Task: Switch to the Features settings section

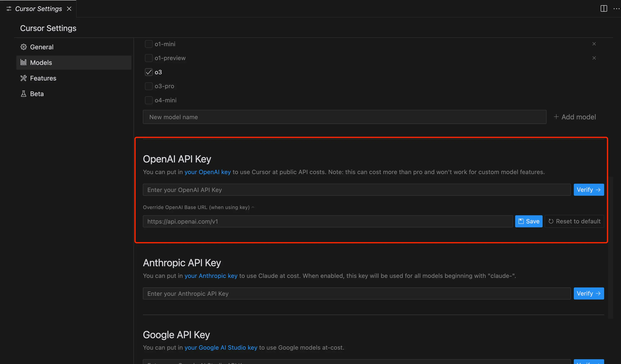Action: [x=43, y=78]
